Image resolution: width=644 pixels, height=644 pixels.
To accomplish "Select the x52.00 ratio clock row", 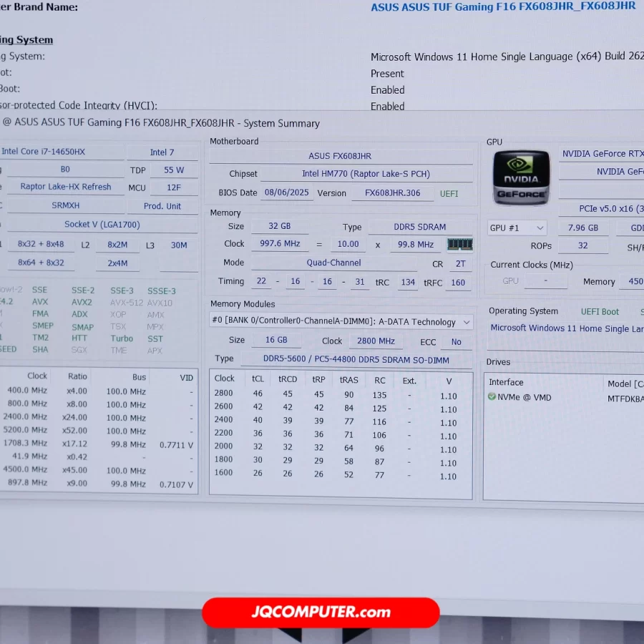I will [77, 431].
